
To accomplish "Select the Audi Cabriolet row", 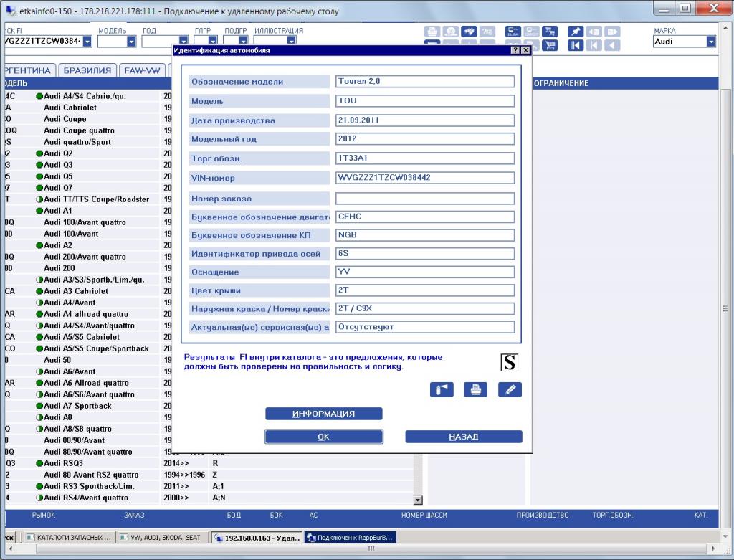I will pos(88,108).
